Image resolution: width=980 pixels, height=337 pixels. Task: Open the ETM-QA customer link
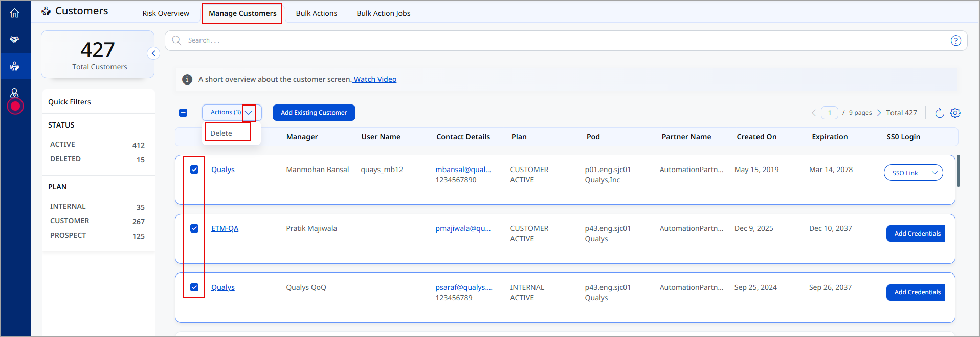tap(225, 228)
